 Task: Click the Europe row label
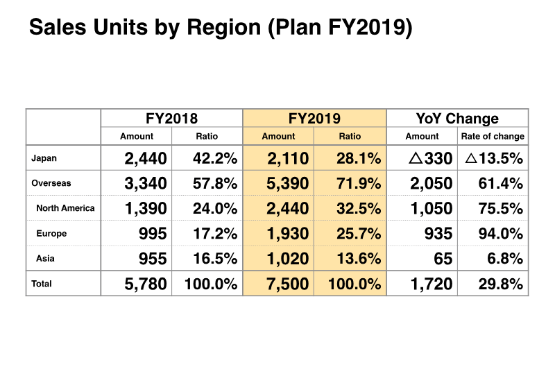[x=51, y=234]
